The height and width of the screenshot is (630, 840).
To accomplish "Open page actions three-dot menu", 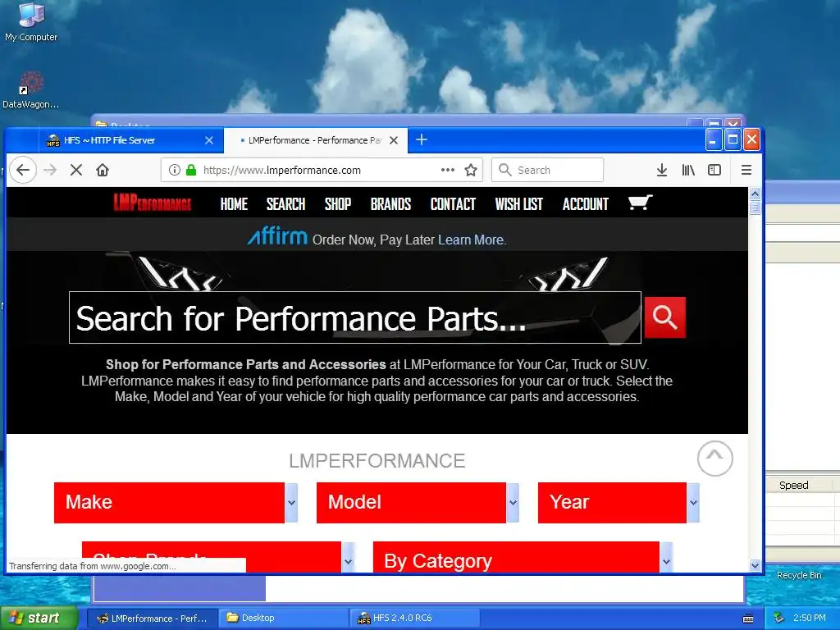I will 447,170.
